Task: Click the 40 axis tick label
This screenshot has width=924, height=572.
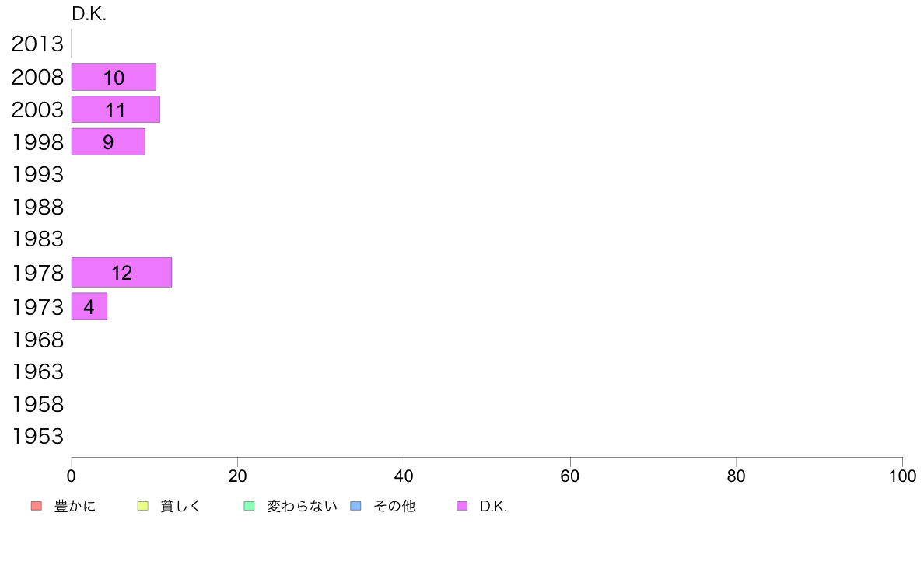Action: pos(404,476)
